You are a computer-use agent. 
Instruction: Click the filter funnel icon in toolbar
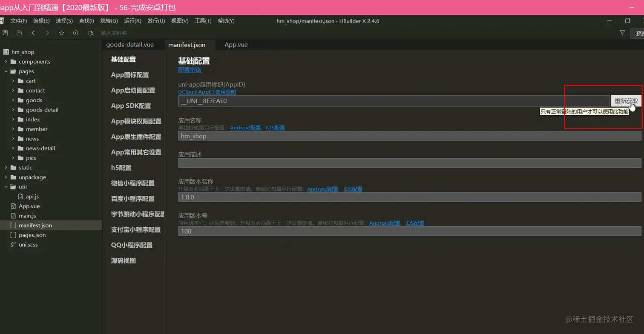coord(622,33)
